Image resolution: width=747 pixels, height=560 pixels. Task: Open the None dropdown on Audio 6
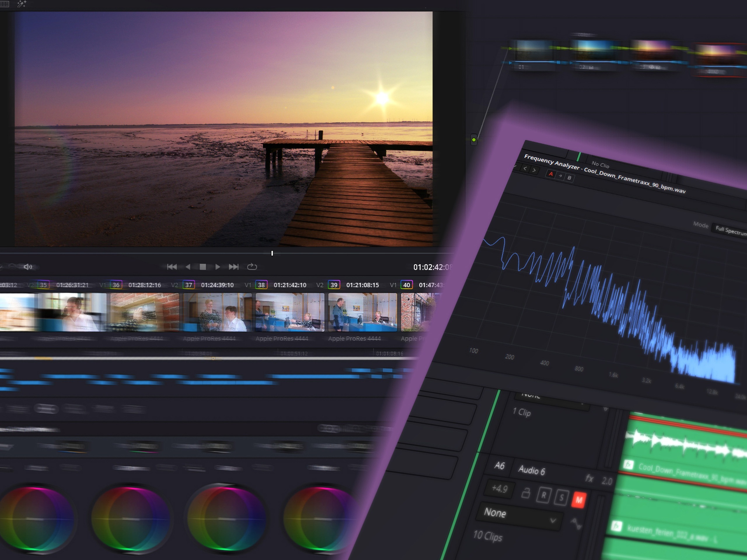click(x=520, y=517)
